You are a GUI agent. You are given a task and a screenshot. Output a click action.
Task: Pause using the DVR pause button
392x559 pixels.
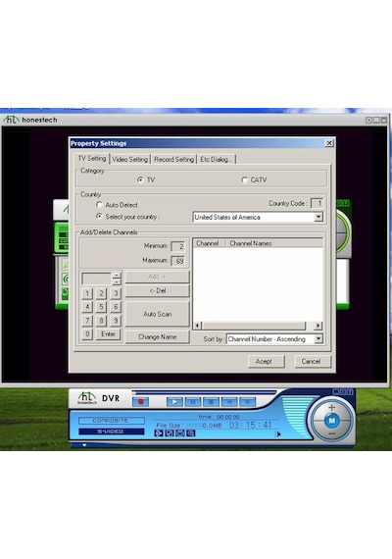pos(193,402)
